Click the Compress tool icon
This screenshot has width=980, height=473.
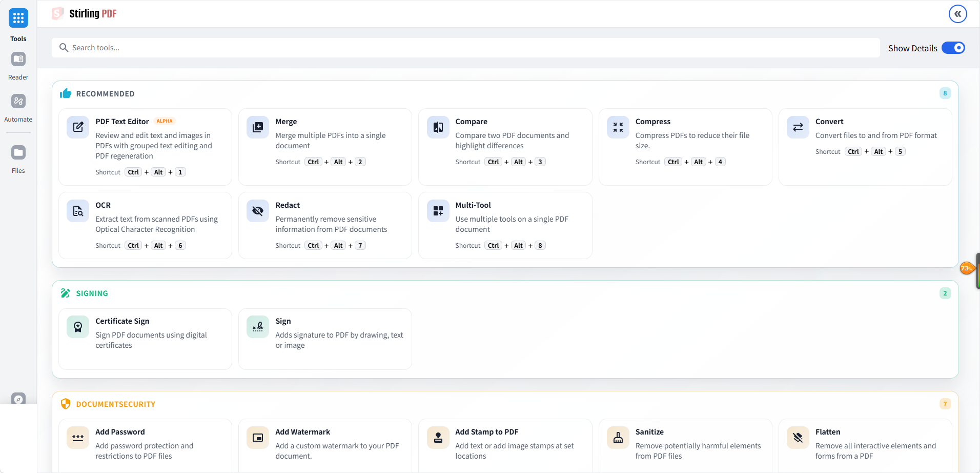click(x=618, y=127)
